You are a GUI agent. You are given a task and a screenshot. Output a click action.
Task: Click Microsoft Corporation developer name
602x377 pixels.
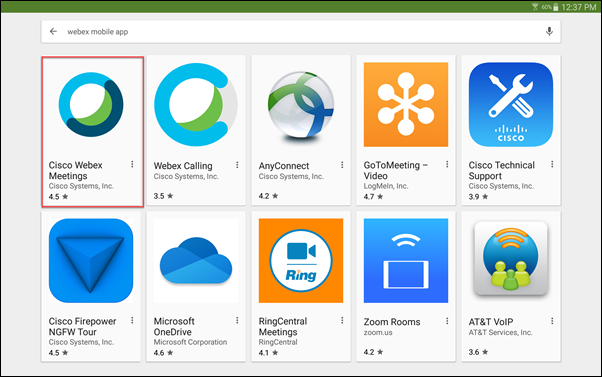[x=190, y=342]
